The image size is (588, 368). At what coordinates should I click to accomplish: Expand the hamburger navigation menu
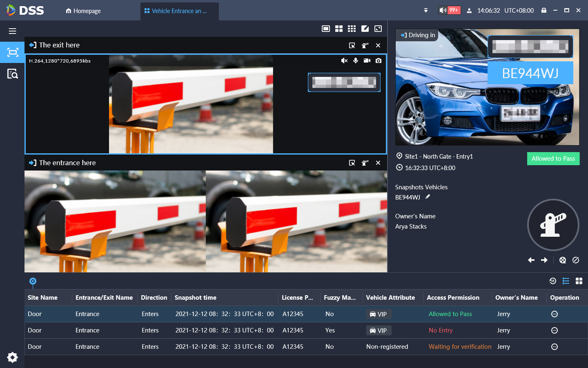(13, 31)
